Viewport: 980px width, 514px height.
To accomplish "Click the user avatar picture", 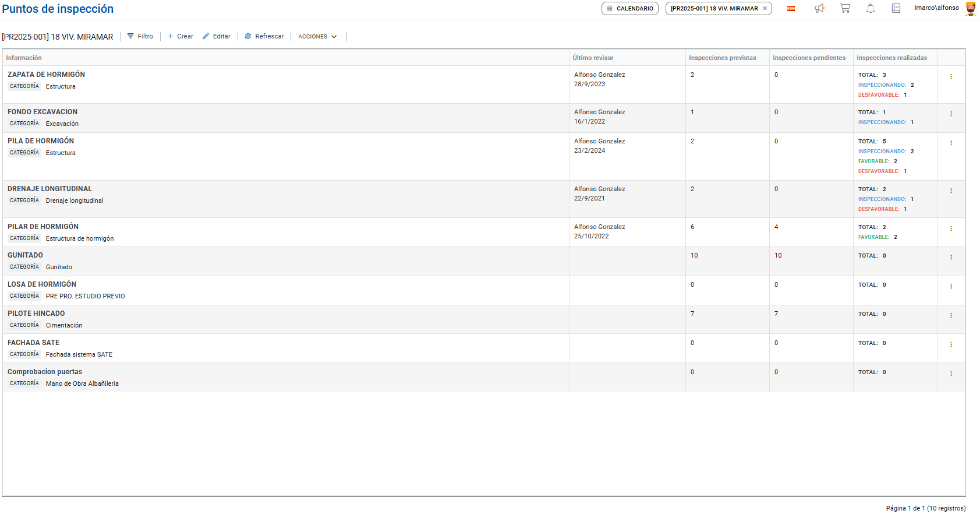I will 971,8.
